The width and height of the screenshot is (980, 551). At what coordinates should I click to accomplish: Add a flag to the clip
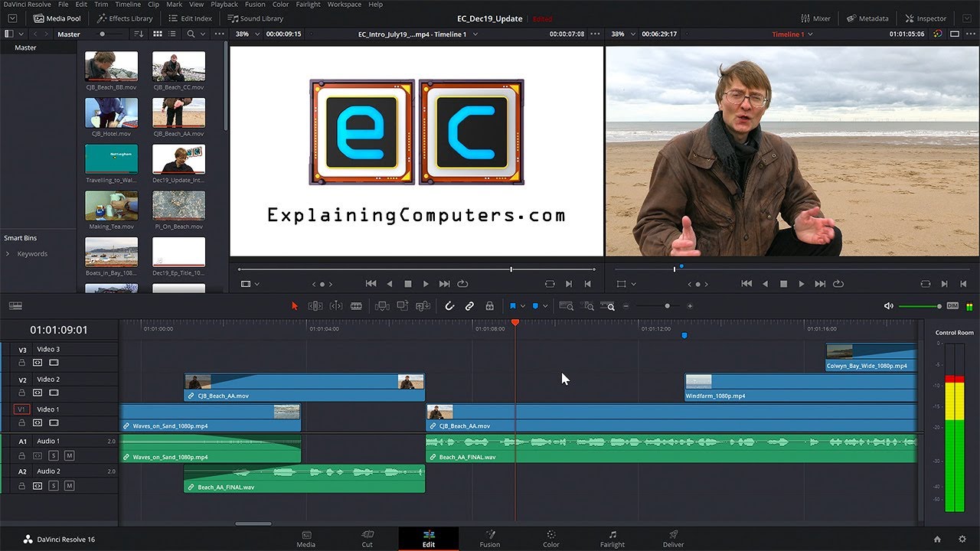[513, 306]
